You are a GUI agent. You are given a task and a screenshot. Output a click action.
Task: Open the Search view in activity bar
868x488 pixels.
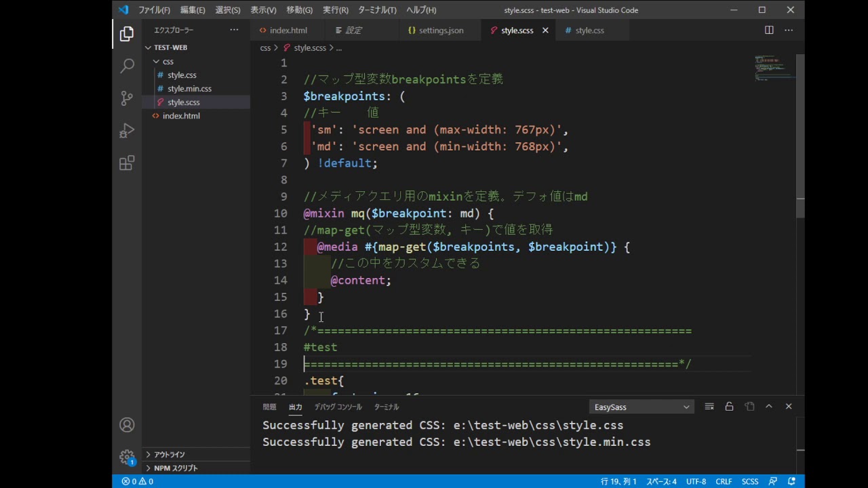coord(127,66)
